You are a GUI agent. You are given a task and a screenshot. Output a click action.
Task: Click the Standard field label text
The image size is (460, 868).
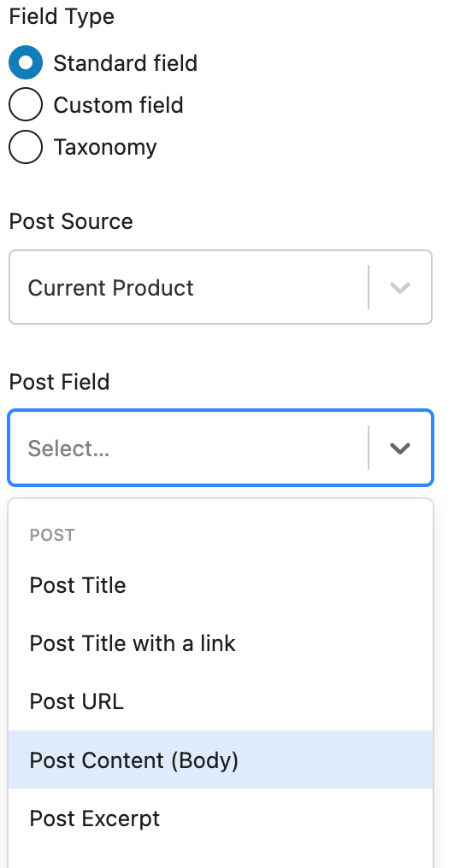[125, 63]
